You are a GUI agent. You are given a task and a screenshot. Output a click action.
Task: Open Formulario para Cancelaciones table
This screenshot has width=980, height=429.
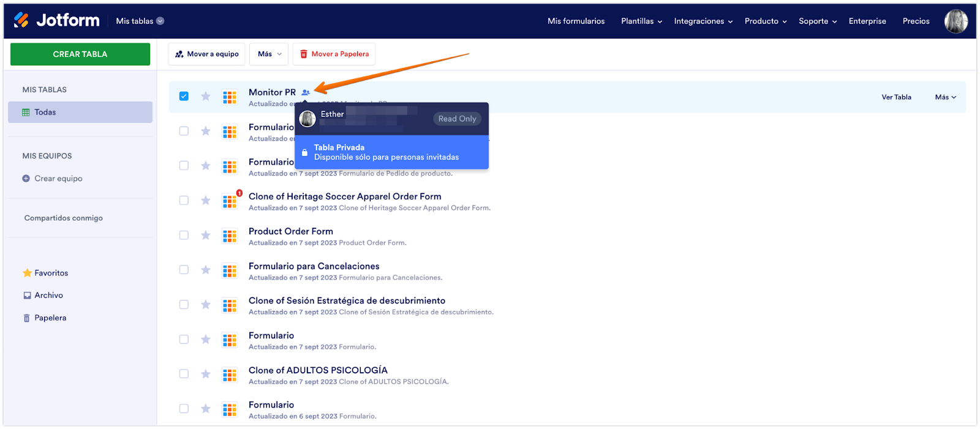click(x=314, y=266)
